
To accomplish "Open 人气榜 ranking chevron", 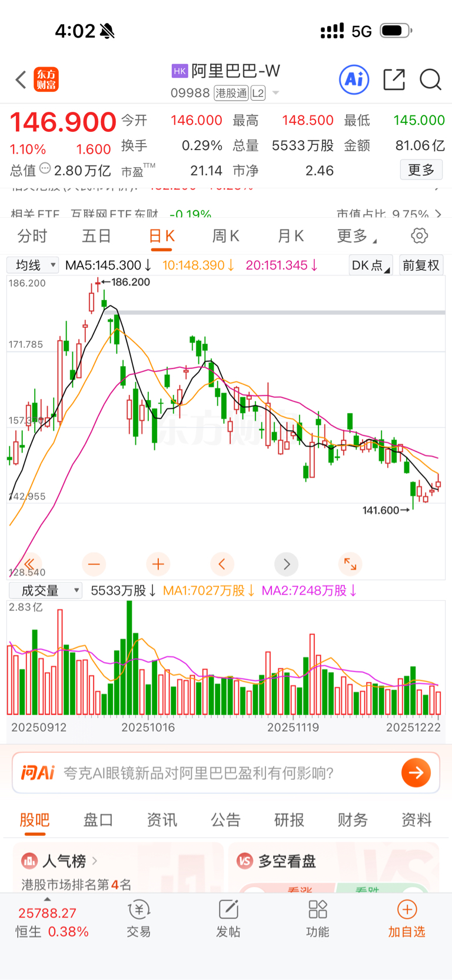I will click(x=95, y=861).
